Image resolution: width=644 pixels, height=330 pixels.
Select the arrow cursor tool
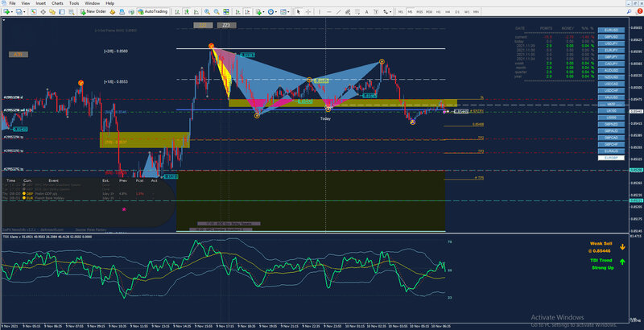pyautogui.click(x=297, y=12)
